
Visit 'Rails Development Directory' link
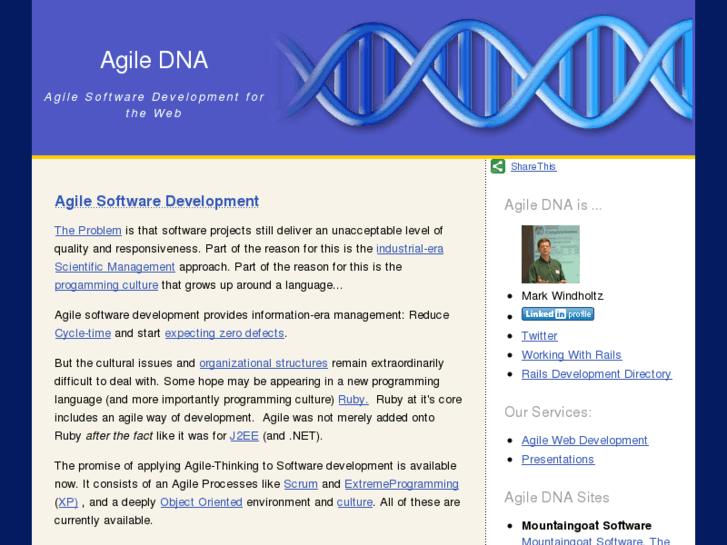(596, 374)
